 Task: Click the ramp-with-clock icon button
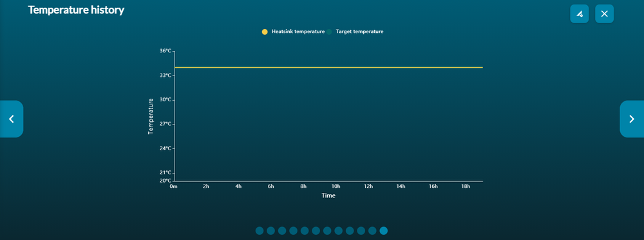click(579, 14)
